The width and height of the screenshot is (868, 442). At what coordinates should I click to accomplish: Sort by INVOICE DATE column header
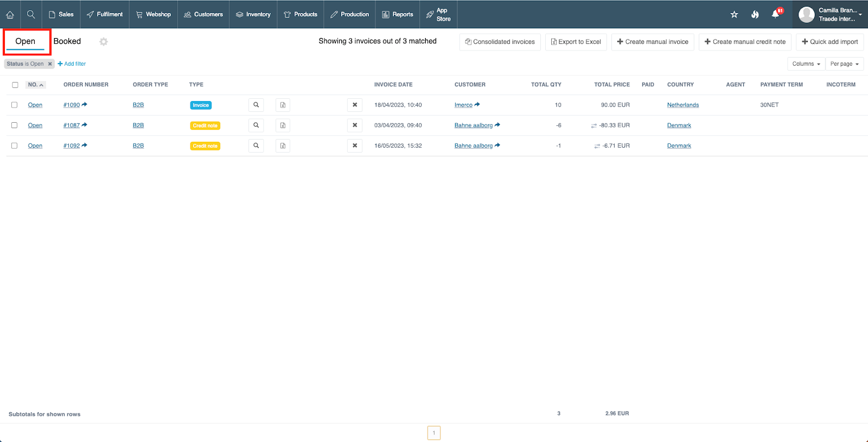click(393, 85)
